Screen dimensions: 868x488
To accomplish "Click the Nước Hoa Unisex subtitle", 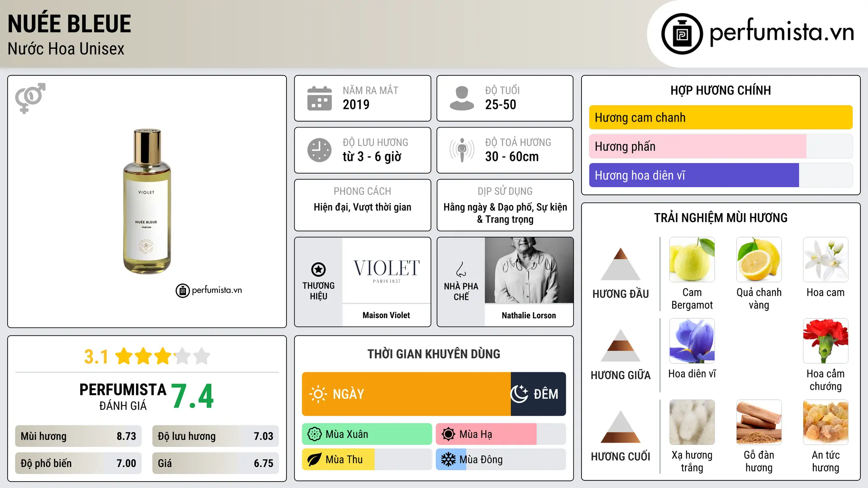I will click(66, 49).
